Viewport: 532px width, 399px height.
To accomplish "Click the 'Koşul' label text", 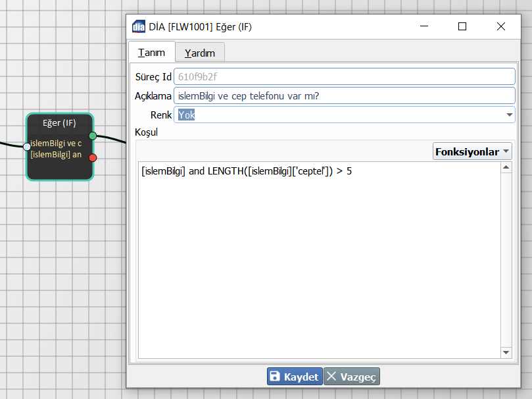I will click(146, 132).
